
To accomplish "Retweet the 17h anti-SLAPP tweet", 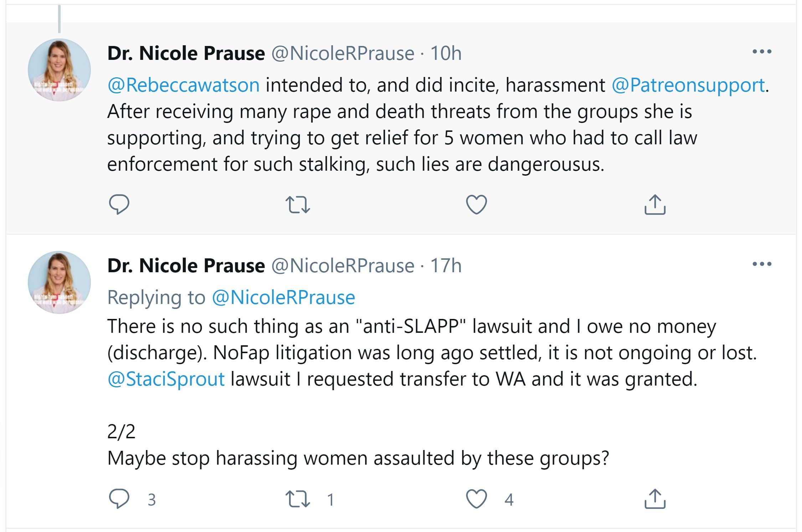I will [x=298, y=499].
